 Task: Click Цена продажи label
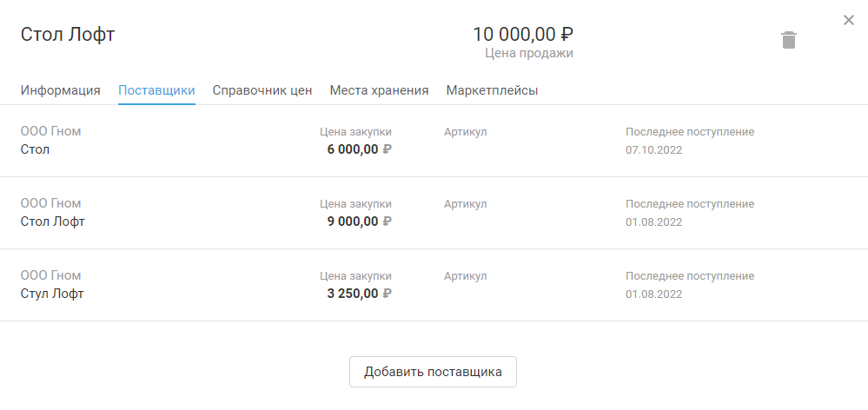point(528,54)
